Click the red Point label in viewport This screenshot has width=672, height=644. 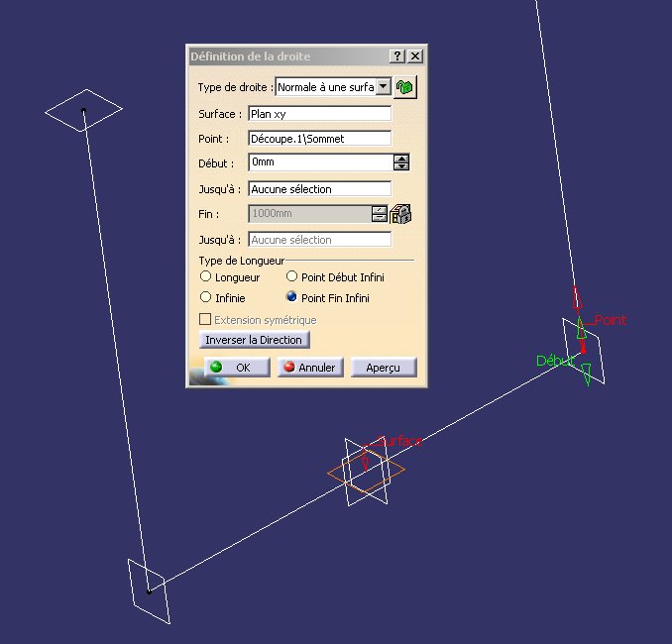611,320
